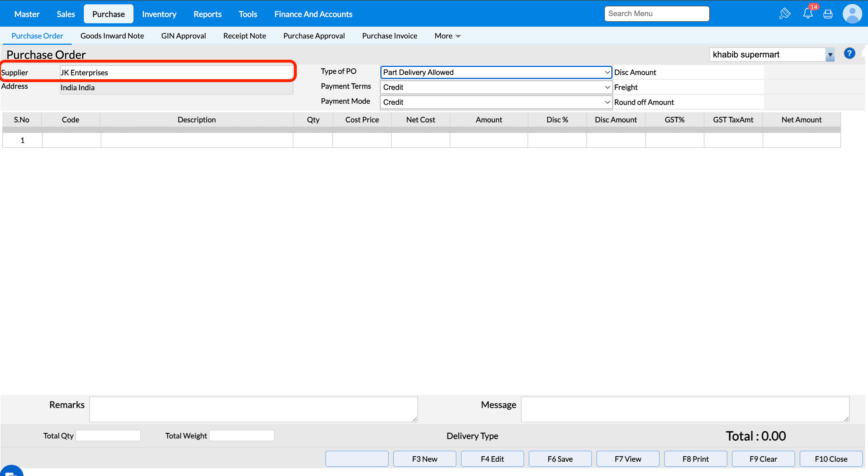Screen dimensions: 868x476
Task: Click into the Search Menu field
Action: [656, 14]
